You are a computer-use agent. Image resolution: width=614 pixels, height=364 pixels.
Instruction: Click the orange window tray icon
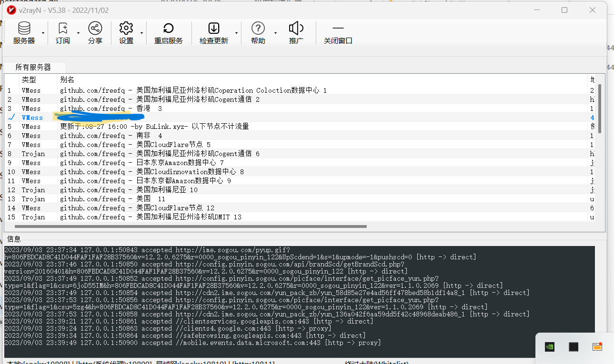[597, 347]
